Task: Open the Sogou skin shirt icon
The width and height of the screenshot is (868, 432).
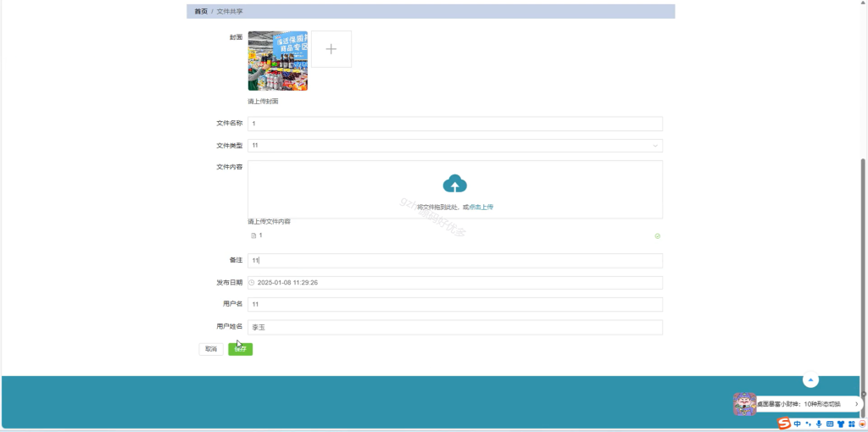Action: coord(841,424)
